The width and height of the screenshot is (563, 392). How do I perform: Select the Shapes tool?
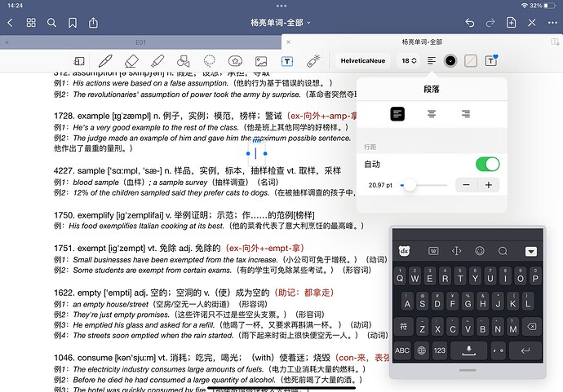pos(183,61)
